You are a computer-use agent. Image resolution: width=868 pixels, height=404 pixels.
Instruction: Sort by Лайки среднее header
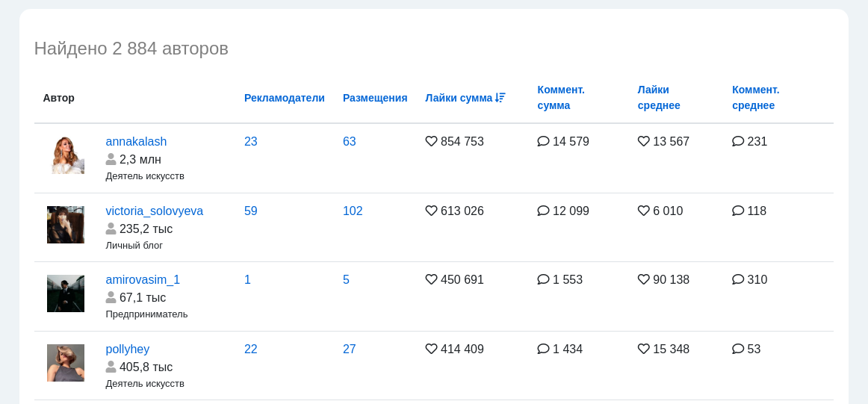[659, 97]
